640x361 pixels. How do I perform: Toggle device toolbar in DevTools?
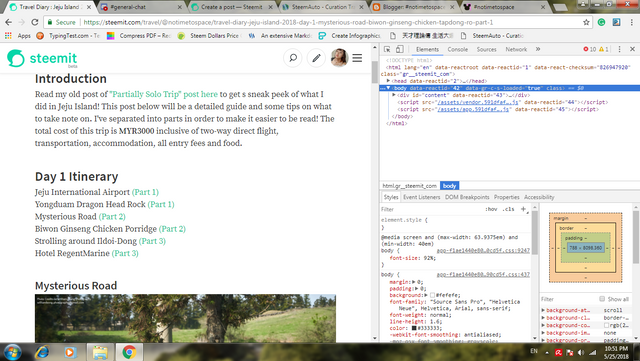pos(399,49)
